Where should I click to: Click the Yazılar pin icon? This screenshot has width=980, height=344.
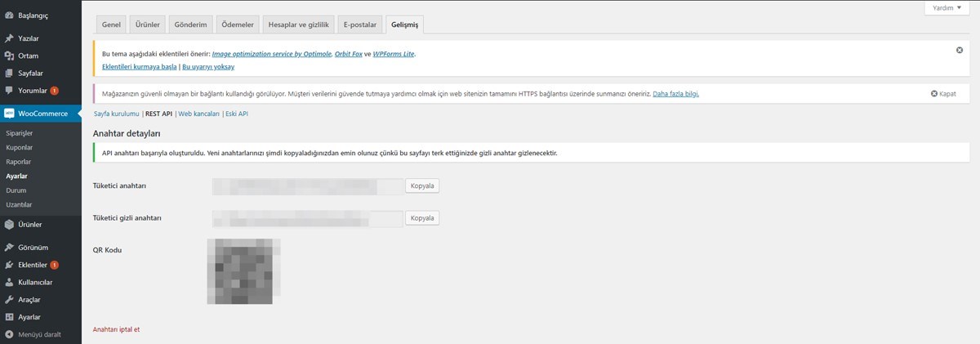pos(9,38)
